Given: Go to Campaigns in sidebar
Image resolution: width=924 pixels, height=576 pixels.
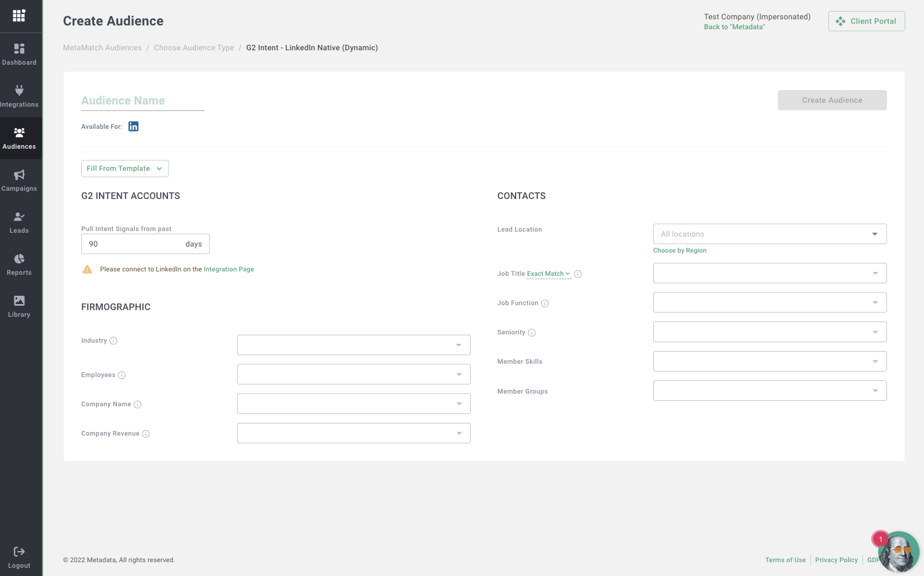Looking at the screenshot, I should [19, 180].
